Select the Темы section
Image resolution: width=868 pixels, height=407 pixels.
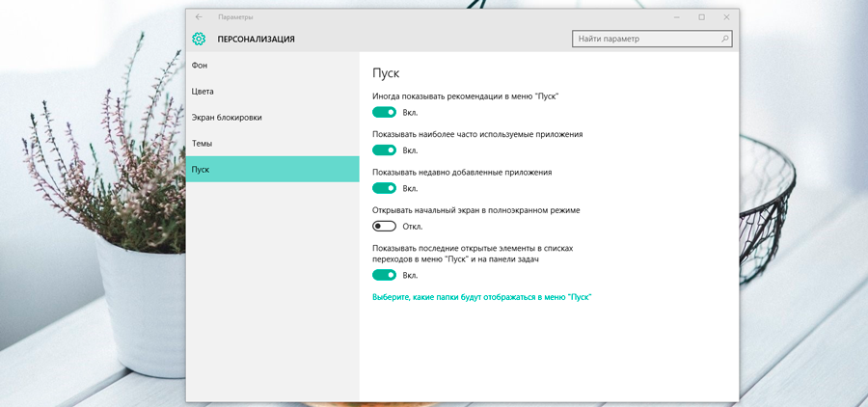272,144
